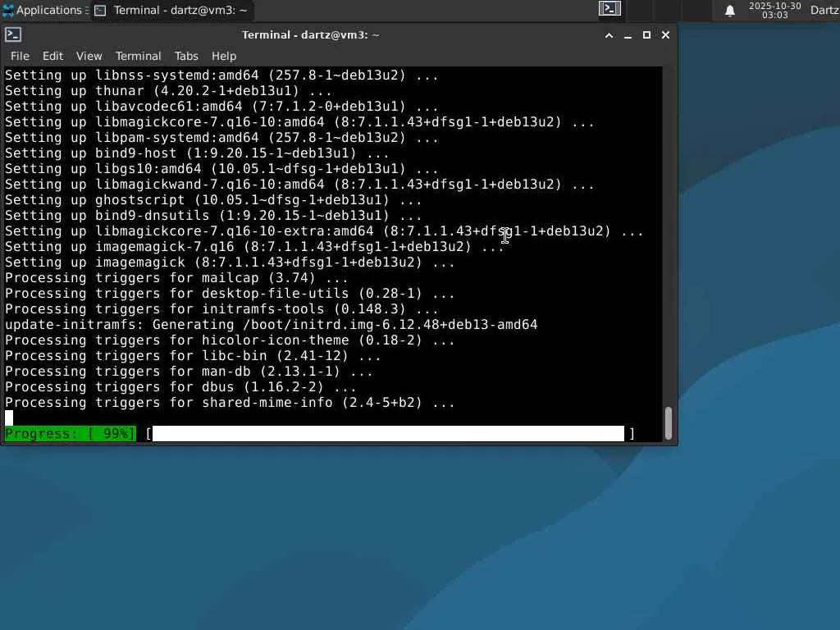Click line 'Setting up libavcodec61:amd64'

click(x=221, y=107)
